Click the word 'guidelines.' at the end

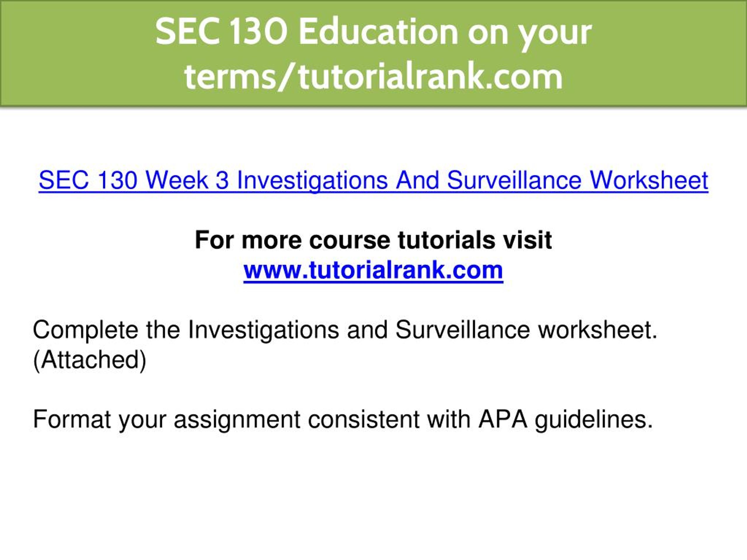pyautogui.click(x=594, y=420)
